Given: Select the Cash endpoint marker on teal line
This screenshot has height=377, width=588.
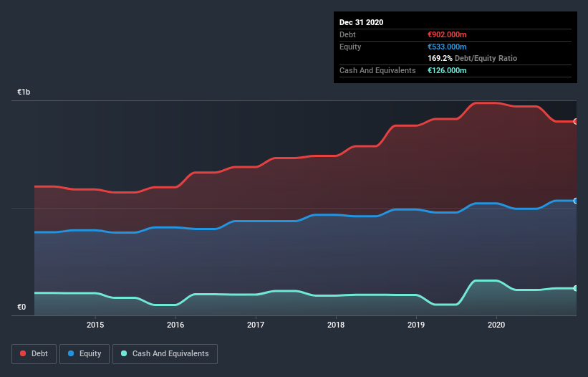Looking at the screenshot, I should coord(576,288).
